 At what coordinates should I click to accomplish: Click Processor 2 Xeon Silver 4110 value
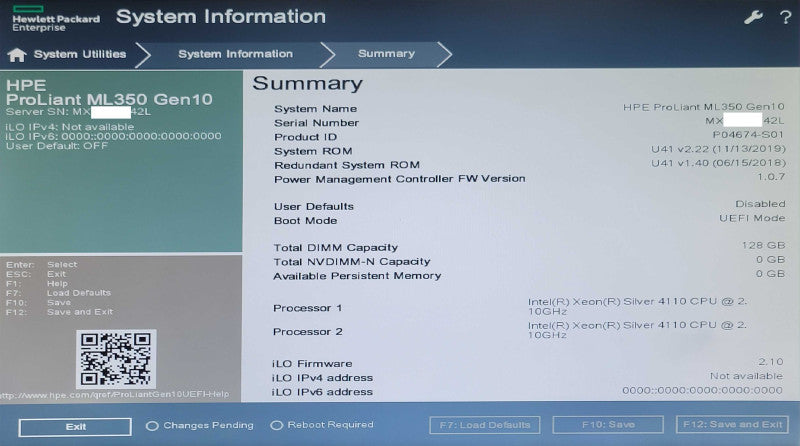point(637,330)
